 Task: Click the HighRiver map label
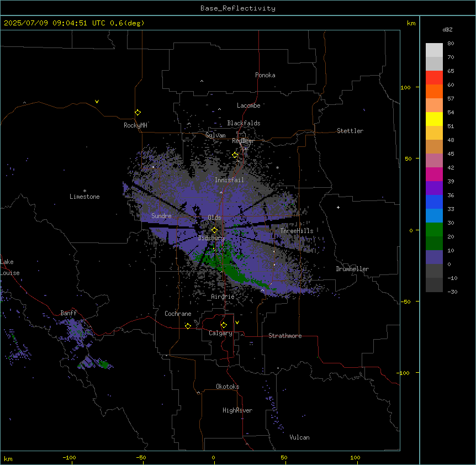click(x=237, y=410)
